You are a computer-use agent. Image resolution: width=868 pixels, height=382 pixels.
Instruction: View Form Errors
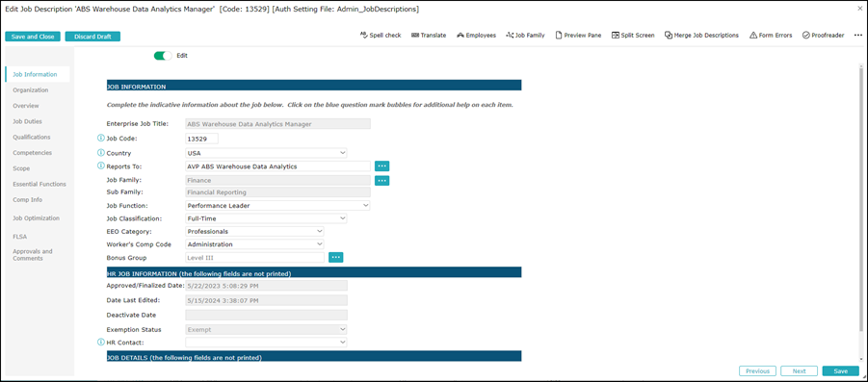(771, 35)
